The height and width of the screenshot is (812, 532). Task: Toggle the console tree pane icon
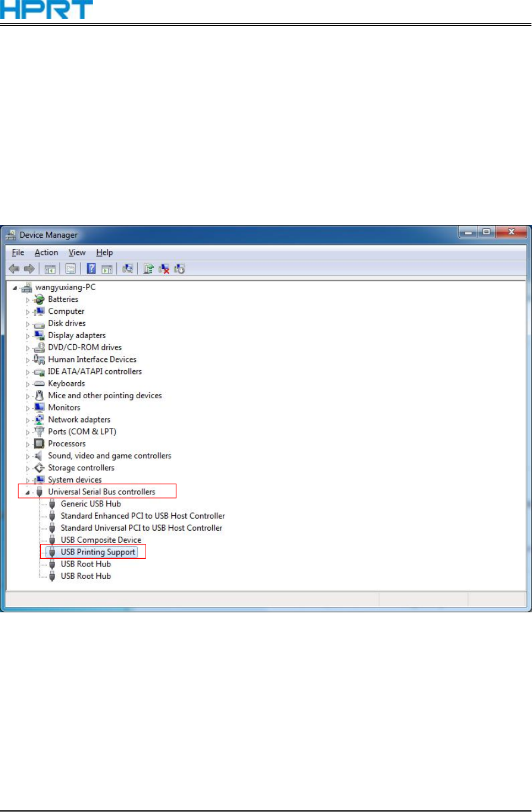[50, 269]
